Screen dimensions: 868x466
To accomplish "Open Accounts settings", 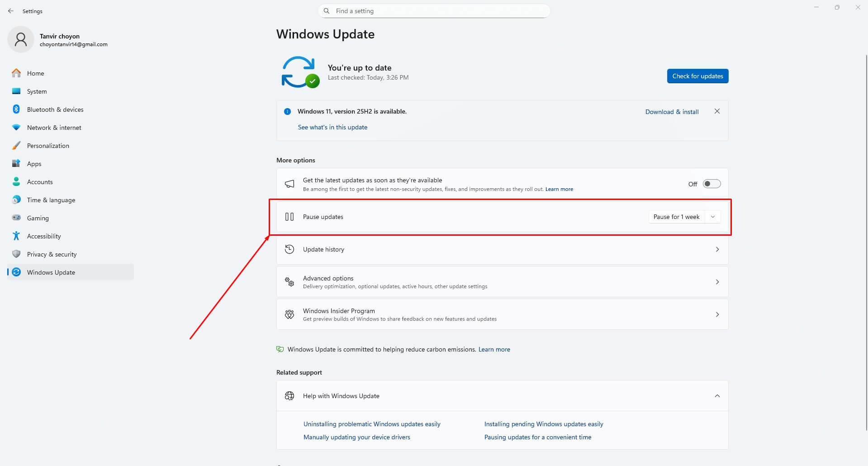I will click(x=71, y=181).
